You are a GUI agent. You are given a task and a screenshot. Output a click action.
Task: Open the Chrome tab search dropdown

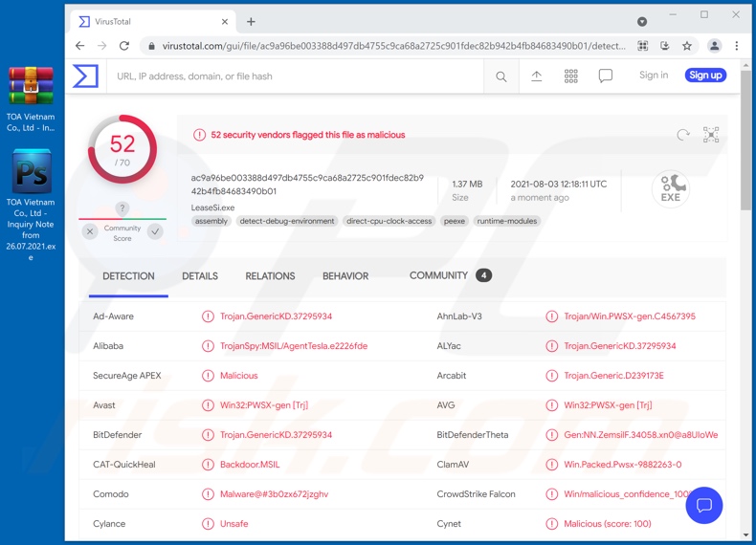(x=642, y=22)
